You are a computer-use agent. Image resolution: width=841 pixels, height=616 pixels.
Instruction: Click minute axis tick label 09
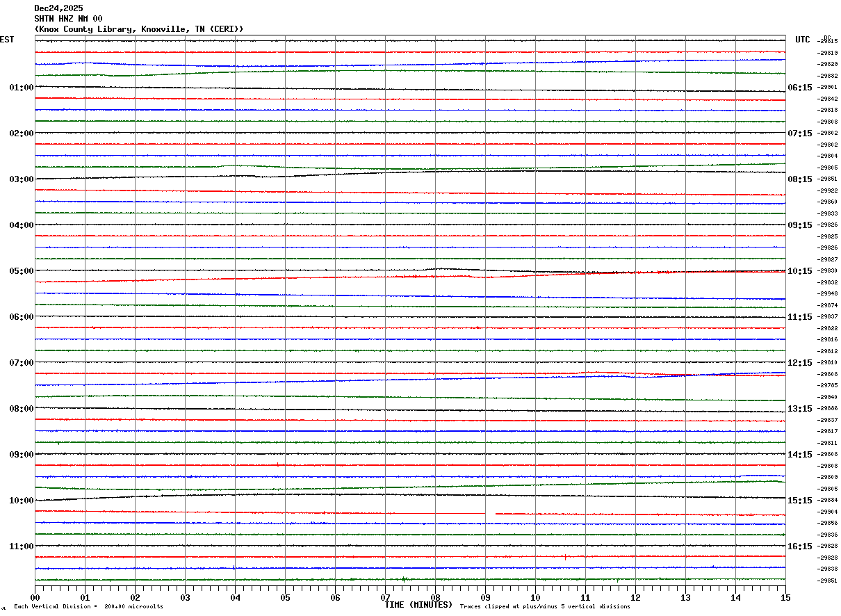[x=485, y=597]
